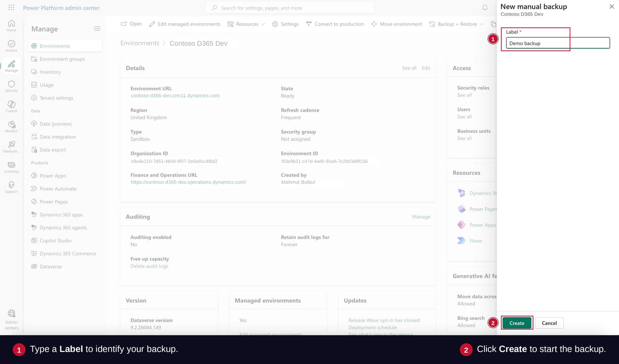
Task: Select the Manage icon in left rail
Action: pos(12,66)
